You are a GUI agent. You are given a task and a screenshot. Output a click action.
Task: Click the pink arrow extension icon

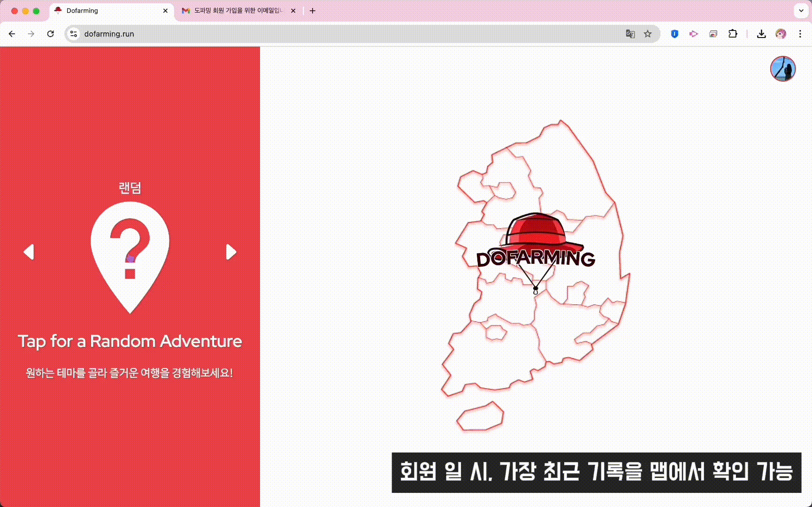tap(694, 34)
